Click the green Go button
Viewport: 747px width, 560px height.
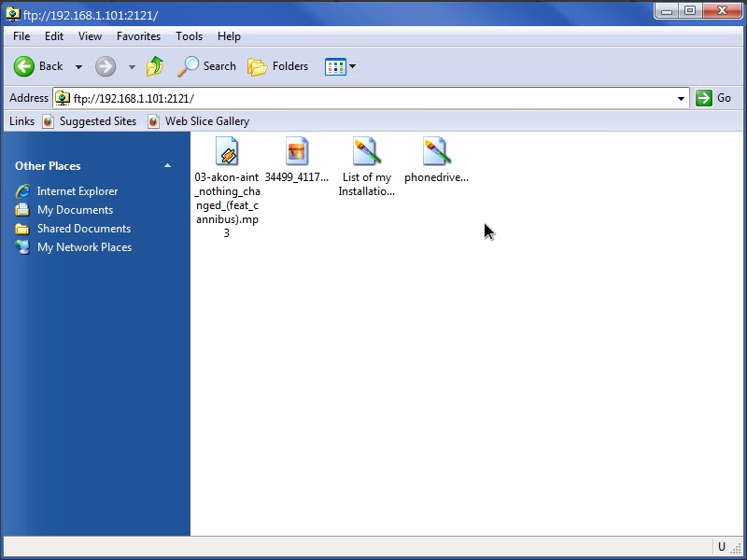point(713,98)
